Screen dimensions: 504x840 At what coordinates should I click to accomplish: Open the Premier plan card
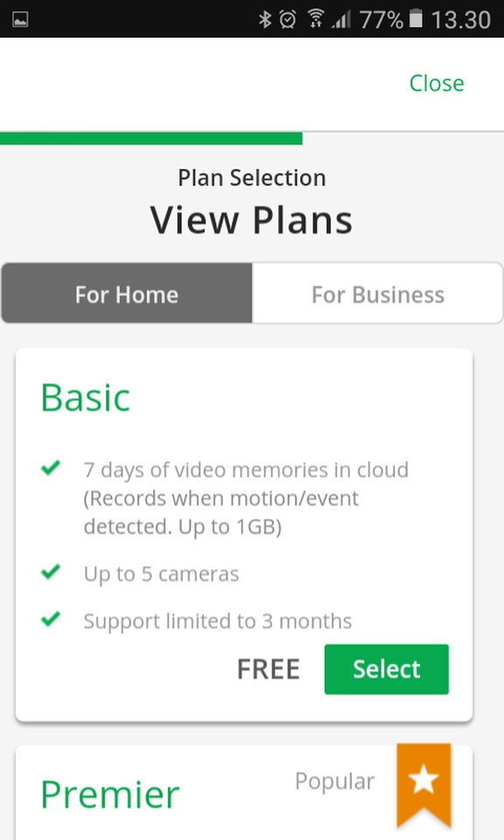pyautogui.click(x=244, y=793)
